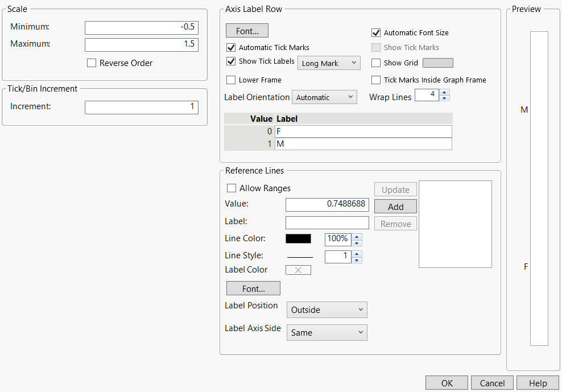Check Allow Ranges for reference lines
This screenshot has width=562, height=392.
click(x=232, y=188)
